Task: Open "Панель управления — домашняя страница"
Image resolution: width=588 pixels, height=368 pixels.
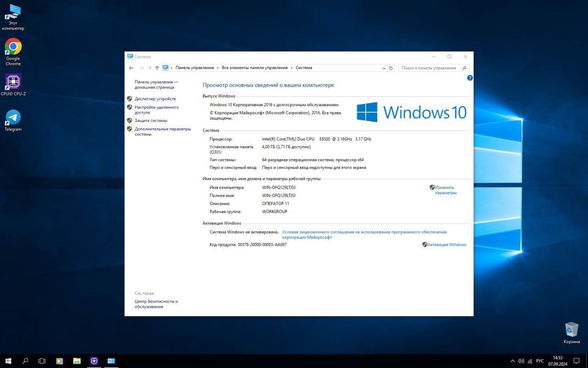Action: (156, 85)
